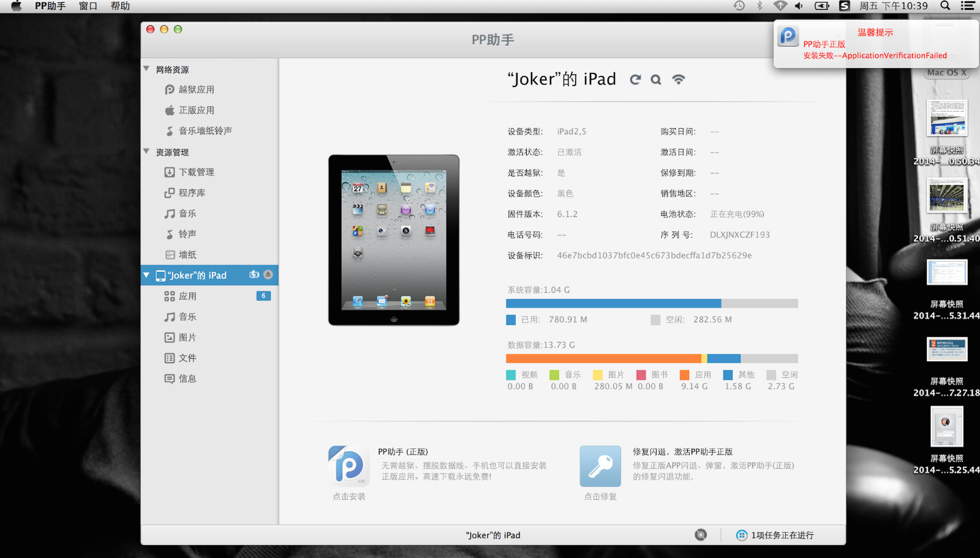The width and height of the screenshot is (980, 558).
Task: Open the 帮助 menu
Action: click(120, 6)
